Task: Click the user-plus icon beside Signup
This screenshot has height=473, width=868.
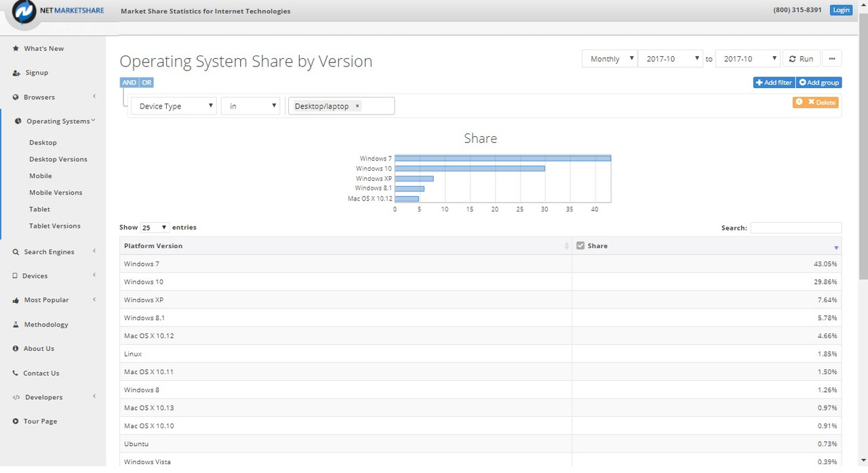Action: coord(16,73)
